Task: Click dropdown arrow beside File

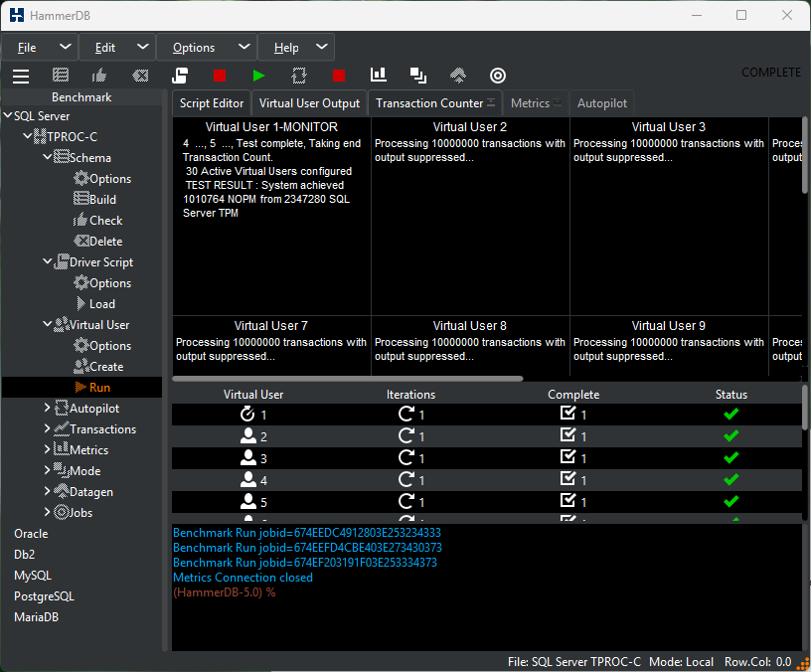Action: (x=66, y=47)
